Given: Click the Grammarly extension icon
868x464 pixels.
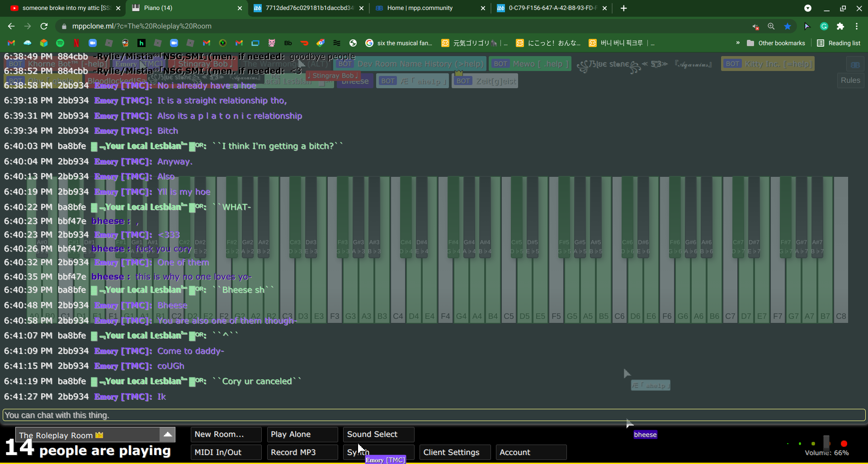Looking at the screenshot, I should click(x=824, y=26).
